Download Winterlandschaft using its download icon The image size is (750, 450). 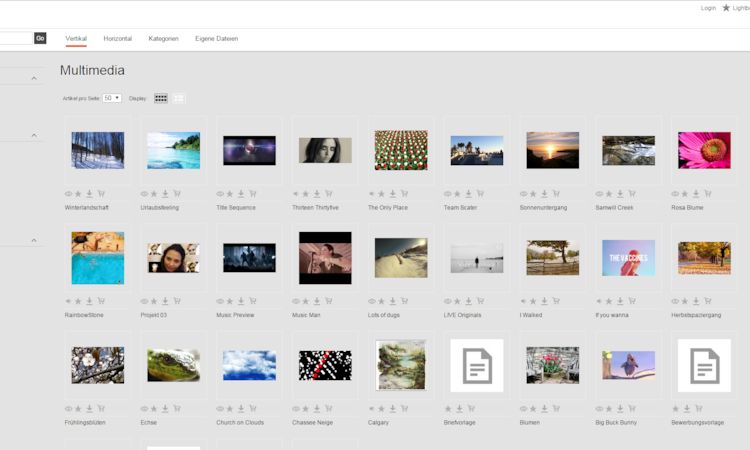pyautogui.click(x=89, y=194)
